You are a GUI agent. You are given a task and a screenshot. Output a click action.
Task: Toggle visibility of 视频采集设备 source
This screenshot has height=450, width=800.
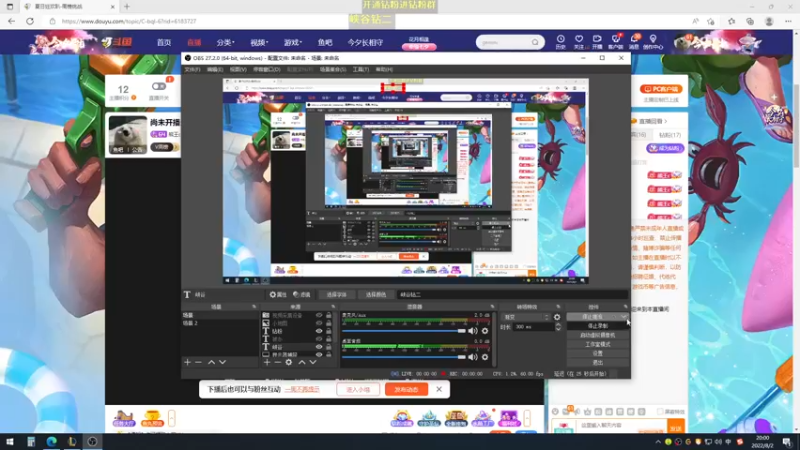(319, 315)
